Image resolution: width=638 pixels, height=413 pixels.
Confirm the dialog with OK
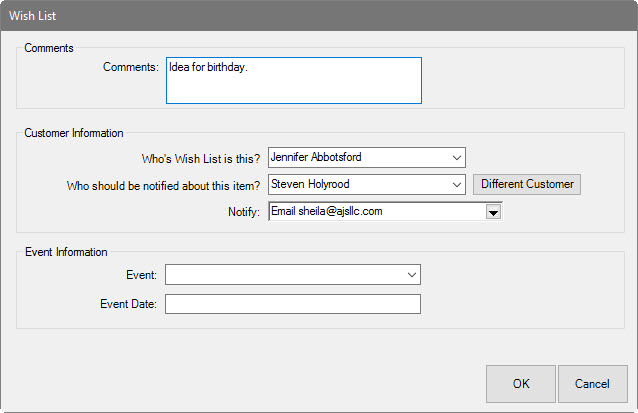pyautogui.click(x=521, y=383)
